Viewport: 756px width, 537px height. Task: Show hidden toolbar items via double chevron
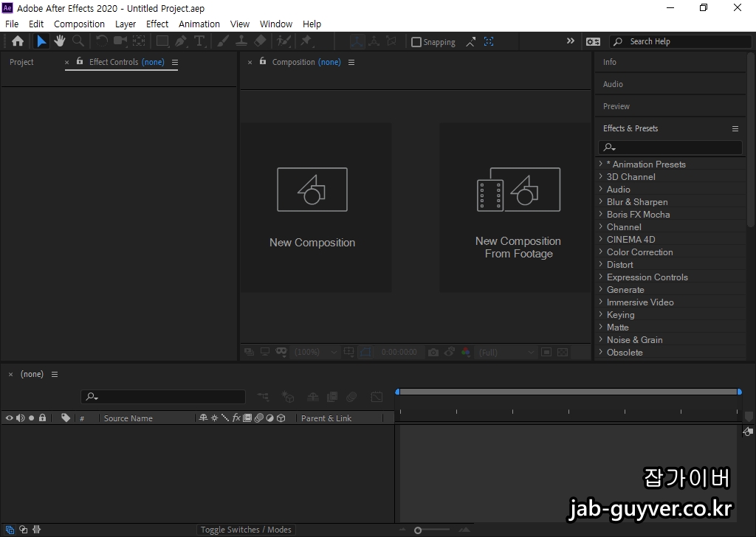[x=571, y=41]
